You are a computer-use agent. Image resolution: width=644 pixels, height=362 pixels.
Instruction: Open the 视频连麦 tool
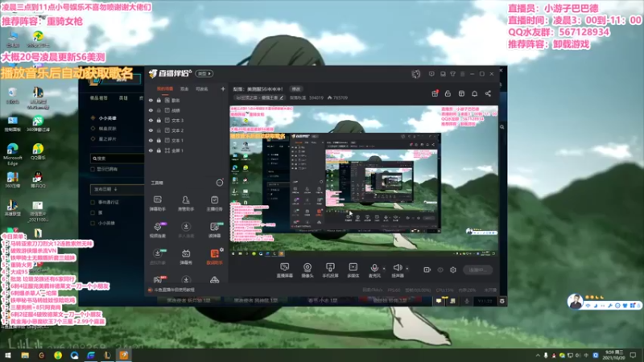coord(157,230)
